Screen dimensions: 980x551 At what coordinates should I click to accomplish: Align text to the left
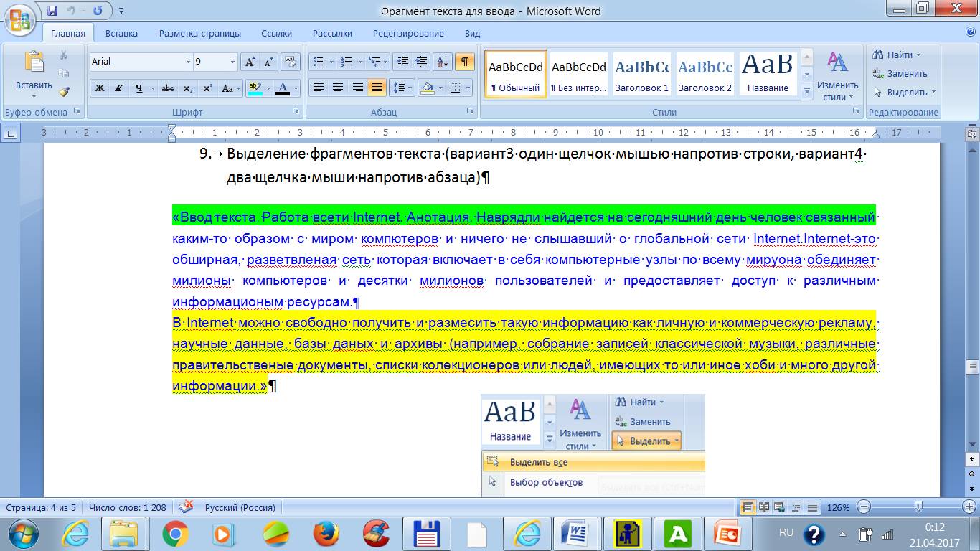[319, 88]
